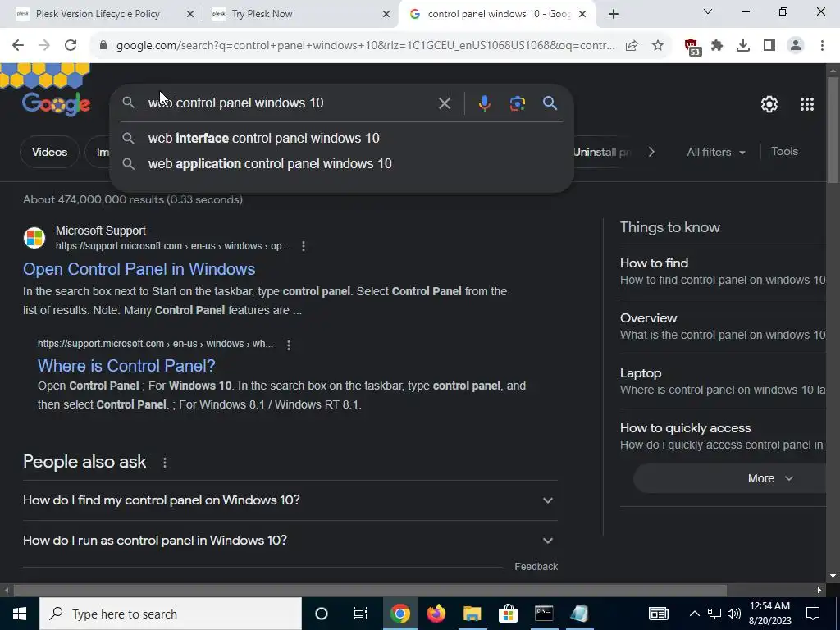Click the address bar URL
Viewport: 840px width, 630px height.
coord(365,46)
